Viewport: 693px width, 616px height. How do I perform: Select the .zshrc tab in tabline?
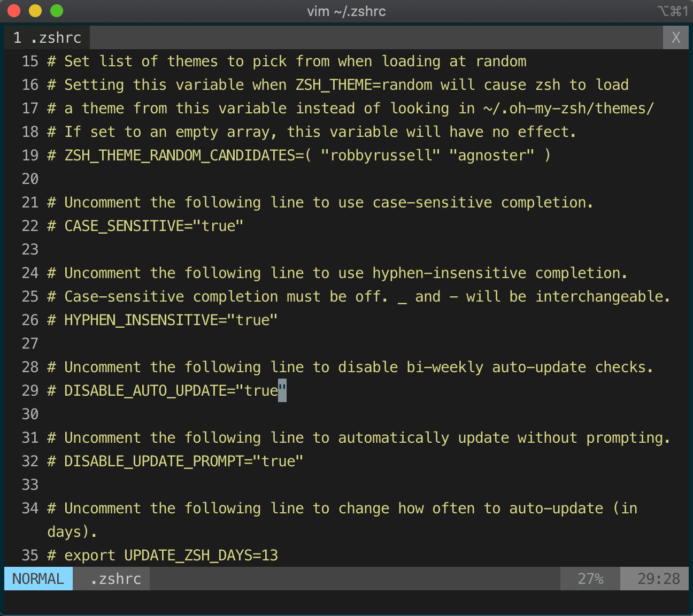[47, 37]
